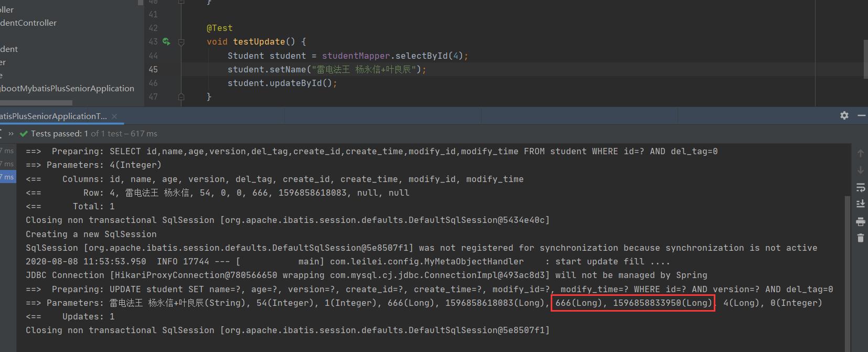
Task: Clear console output with trash icon
Action: pos(860,238)
